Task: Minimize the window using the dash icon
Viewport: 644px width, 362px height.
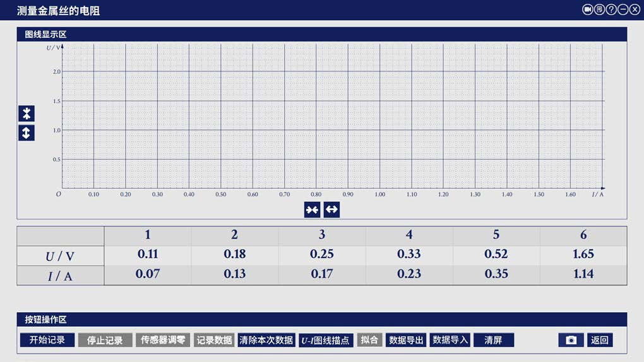Action: pos(623,9)
